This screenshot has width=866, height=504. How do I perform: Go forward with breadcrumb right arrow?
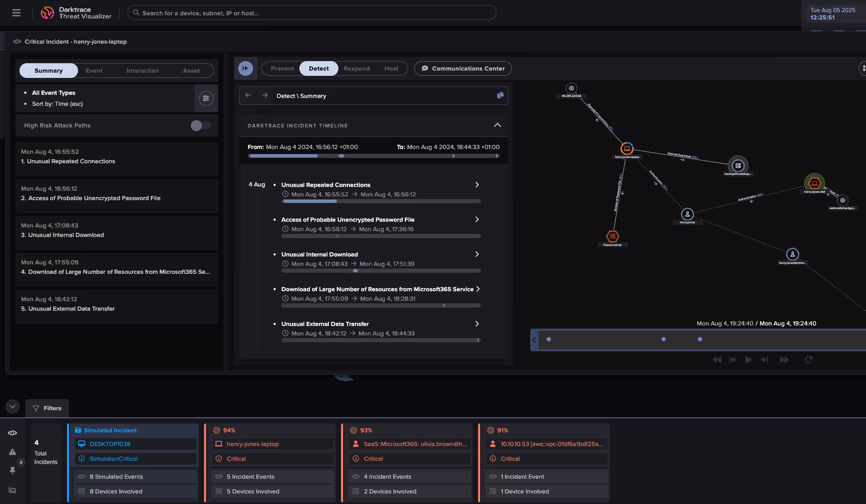click(x=265, y=95)
